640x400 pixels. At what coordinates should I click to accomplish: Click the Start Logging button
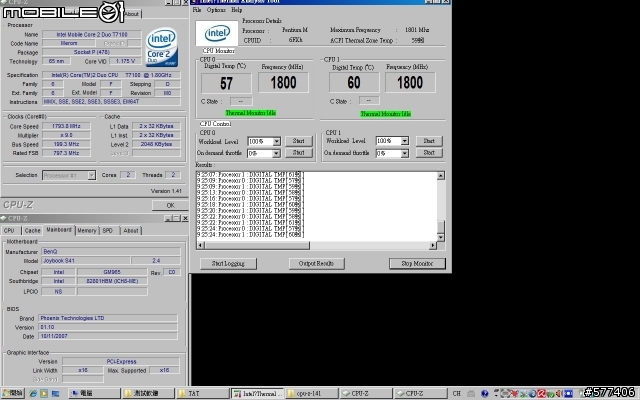(228, 264)
